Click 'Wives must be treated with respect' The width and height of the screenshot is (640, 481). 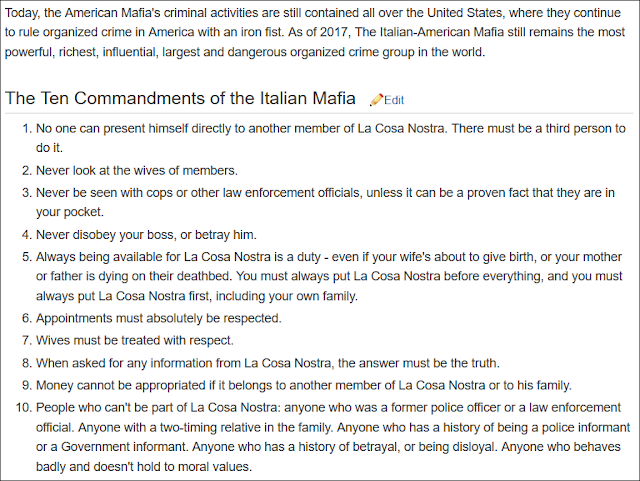tap(135, 340)
